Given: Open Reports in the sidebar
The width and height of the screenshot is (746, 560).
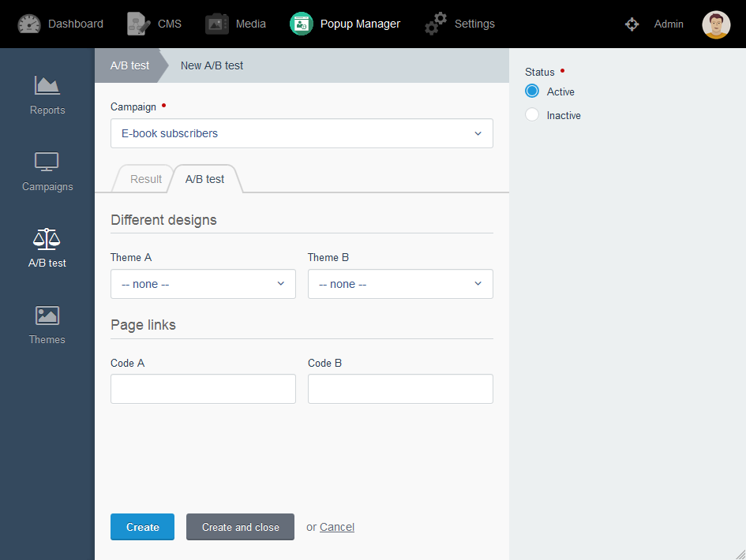Looking at the screenshot, I should click(x=47, y=95).
